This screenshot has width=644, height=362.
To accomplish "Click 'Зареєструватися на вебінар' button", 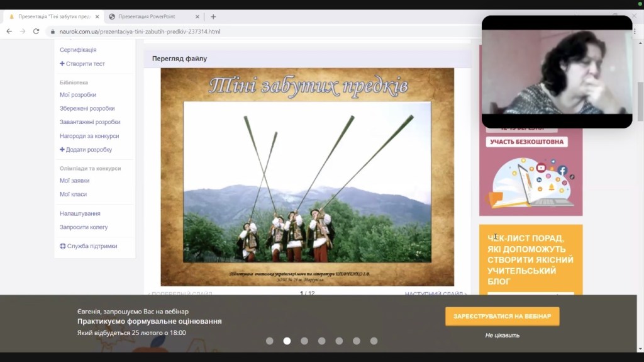I will (x=502, y=316).
